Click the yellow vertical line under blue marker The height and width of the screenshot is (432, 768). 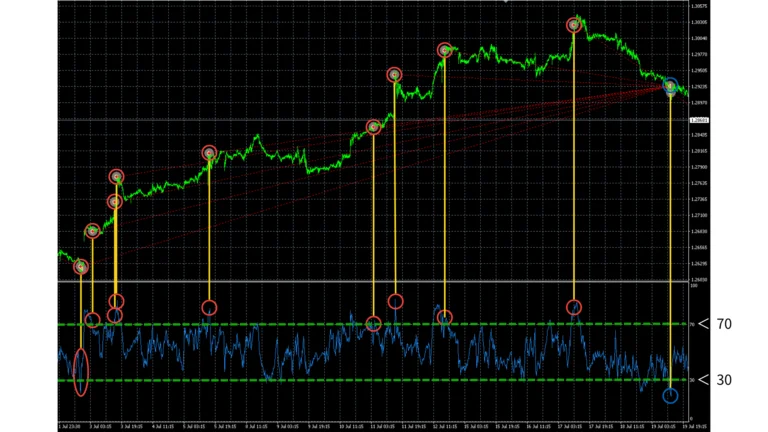tap(670, 240)
